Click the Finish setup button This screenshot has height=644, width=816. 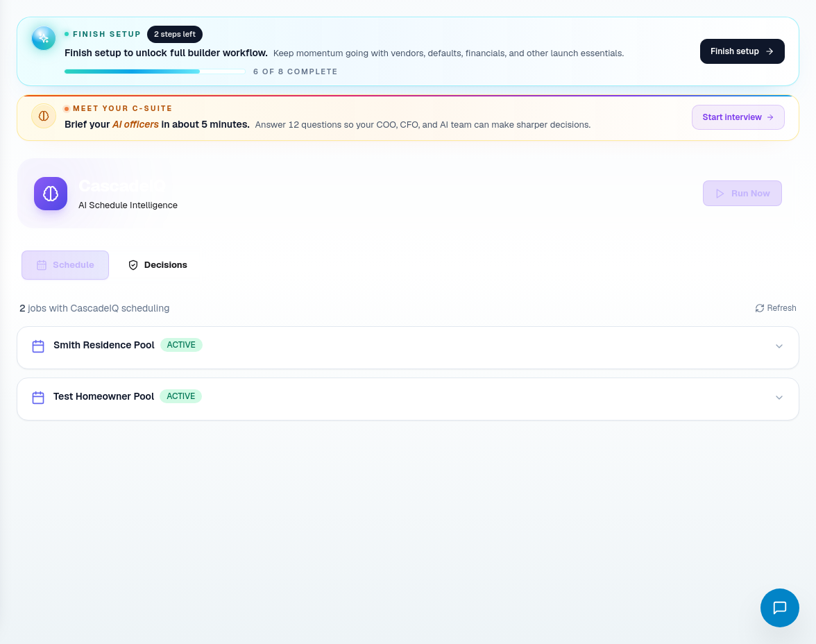[x=742, y=51]
